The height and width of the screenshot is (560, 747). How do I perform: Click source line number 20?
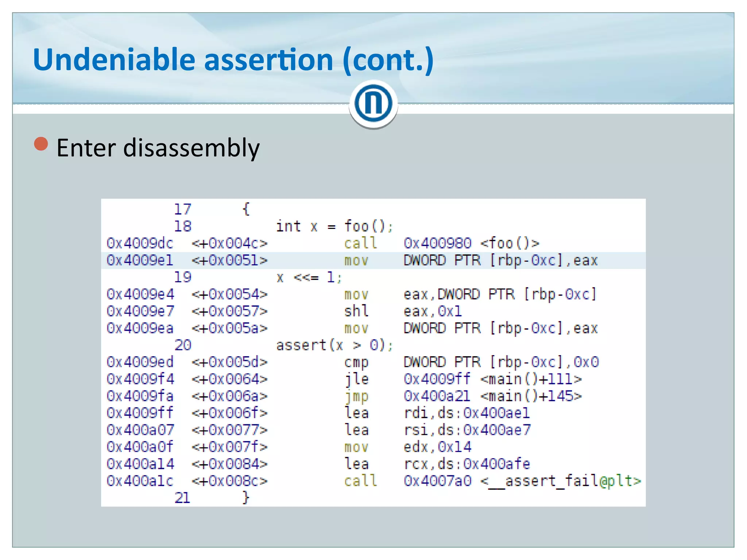pos(182,345)
